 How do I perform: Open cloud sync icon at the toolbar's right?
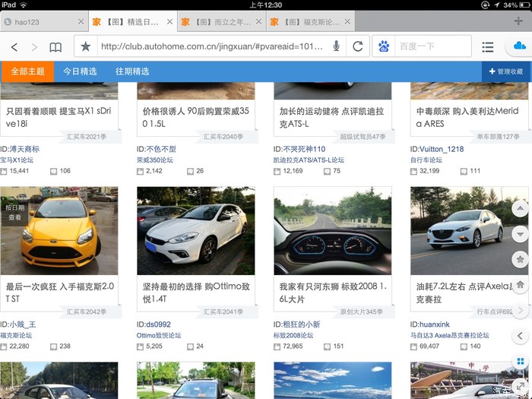pos(520,47)
